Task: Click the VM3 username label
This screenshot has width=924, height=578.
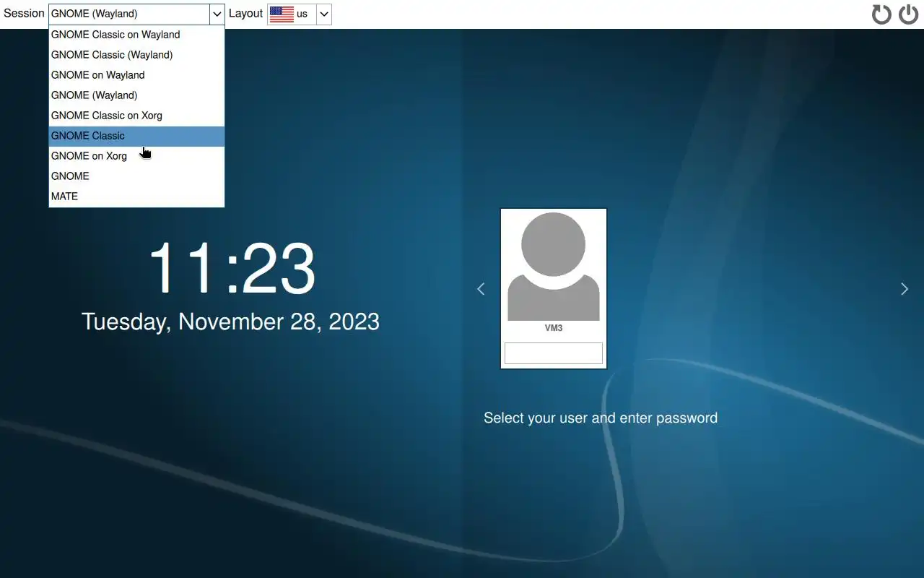Action: 554,328
